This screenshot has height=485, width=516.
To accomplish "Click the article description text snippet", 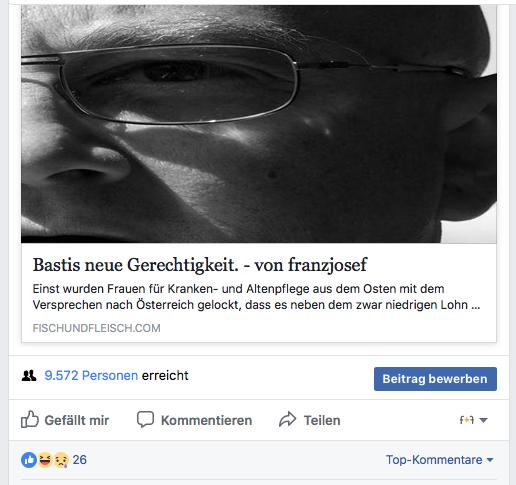I will (x=256, y=297).
